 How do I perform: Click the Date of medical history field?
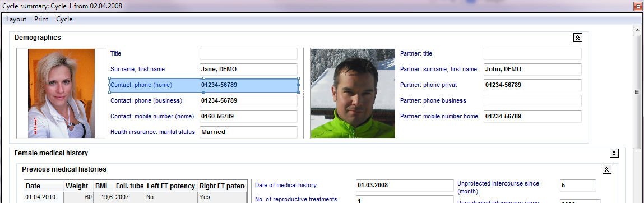click(404, 185)
